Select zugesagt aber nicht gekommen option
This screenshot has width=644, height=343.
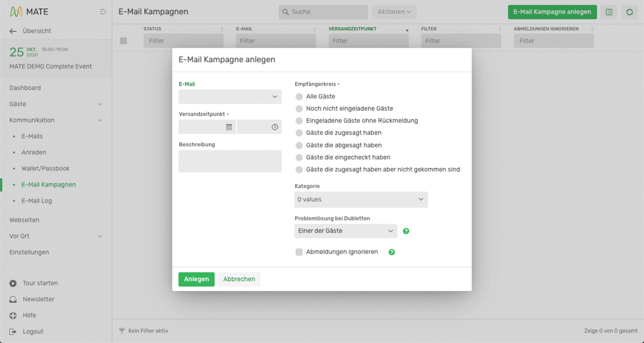point(299,169)
